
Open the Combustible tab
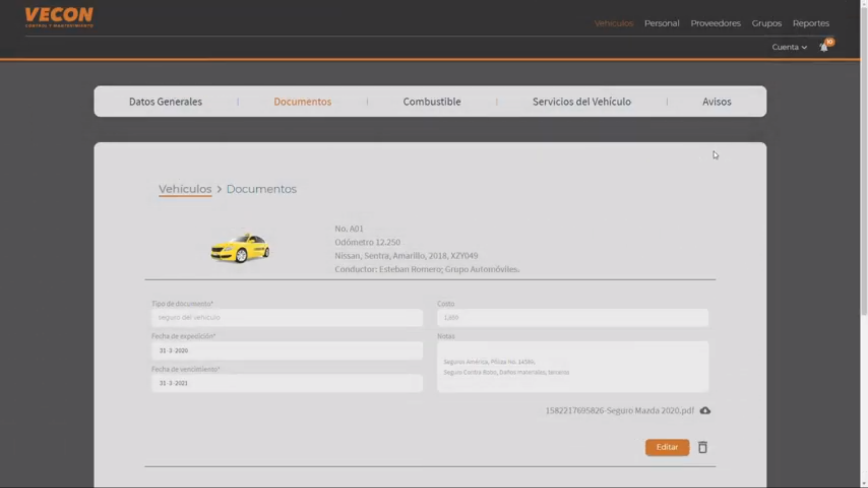432,102
